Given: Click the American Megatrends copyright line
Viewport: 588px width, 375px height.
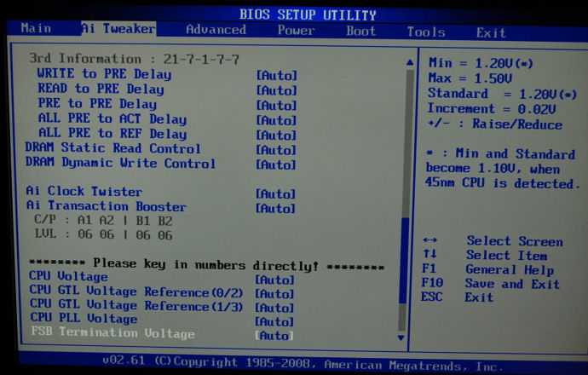Looking at the screenshot, I should [x=303, y=363].
